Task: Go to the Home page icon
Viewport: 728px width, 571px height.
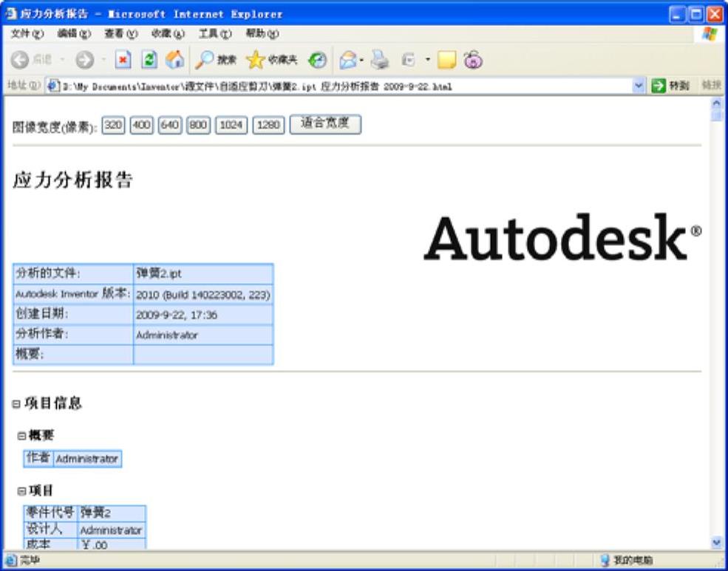Action: 175,59
